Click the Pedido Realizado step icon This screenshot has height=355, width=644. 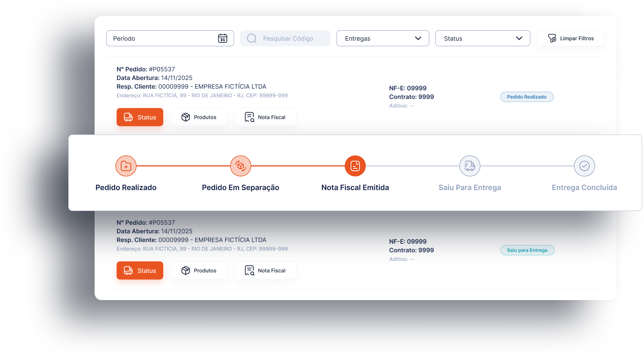(126, 166)
